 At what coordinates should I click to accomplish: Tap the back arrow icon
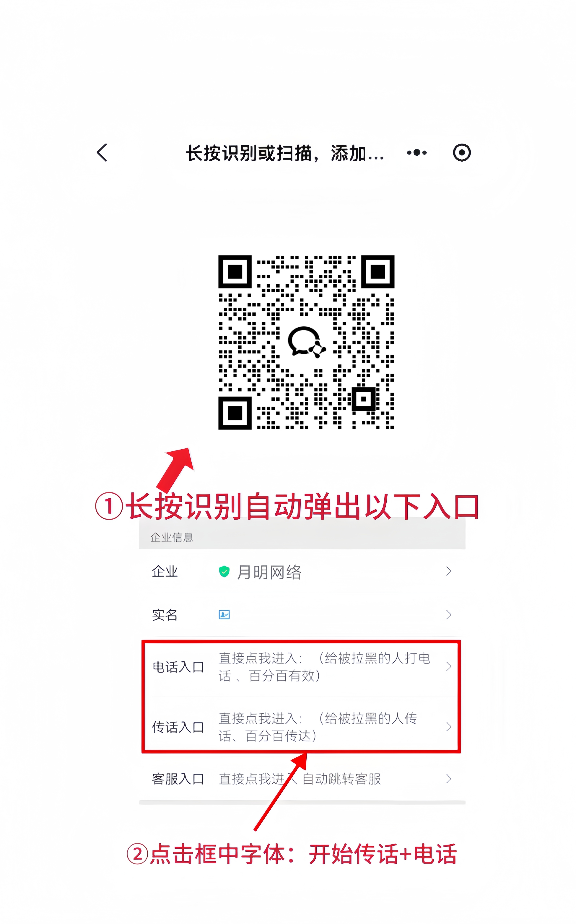[102, 153]
